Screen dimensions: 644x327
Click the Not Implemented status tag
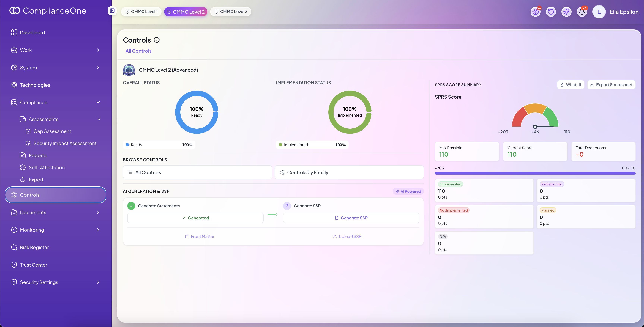[454, 210]
